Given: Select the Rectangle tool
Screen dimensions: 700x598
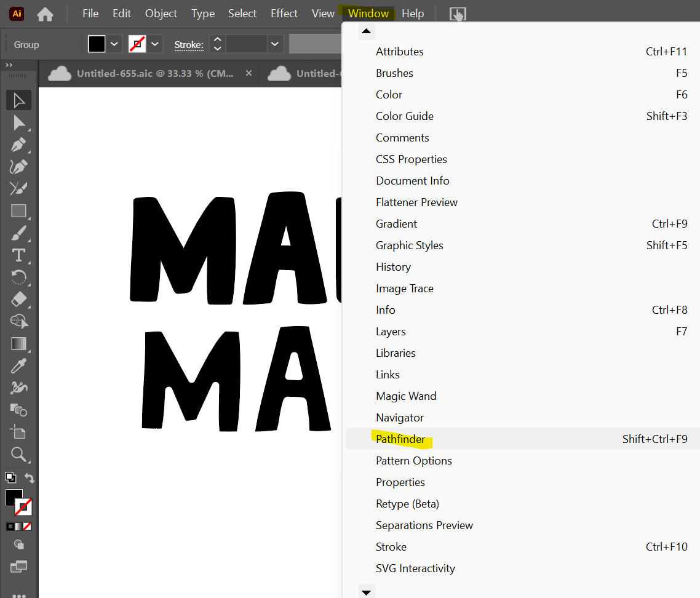Looking at the screenshot, I should (x=18, y=211).
